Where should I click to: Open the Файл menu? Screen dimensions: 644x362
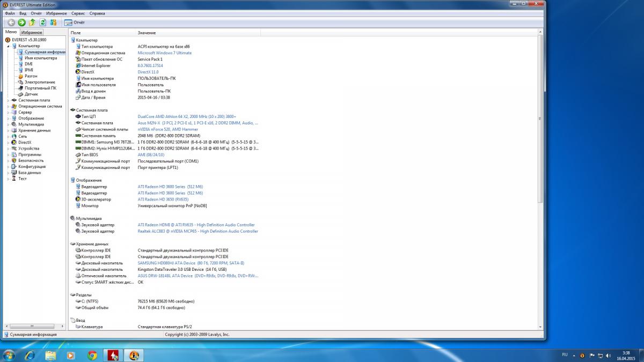pyautogui.click(x=10, y=13)
